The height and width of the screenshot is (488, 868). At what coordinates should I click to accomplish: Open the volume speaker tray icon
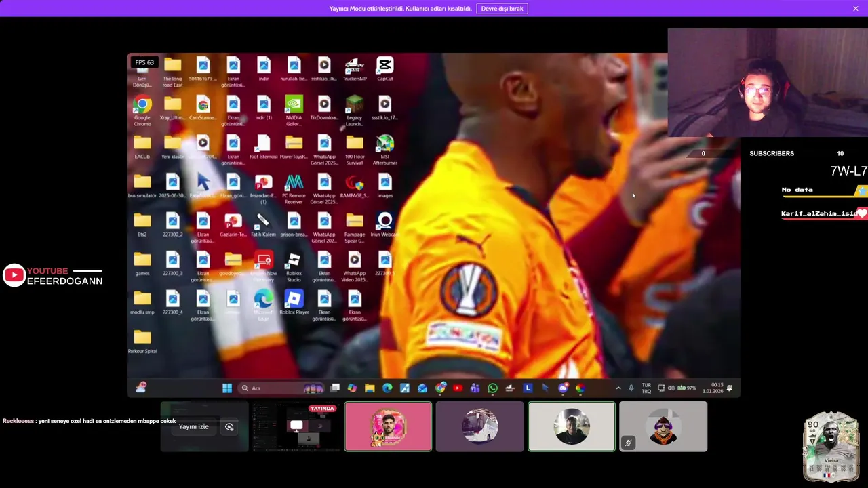click(x=671, y=388)
